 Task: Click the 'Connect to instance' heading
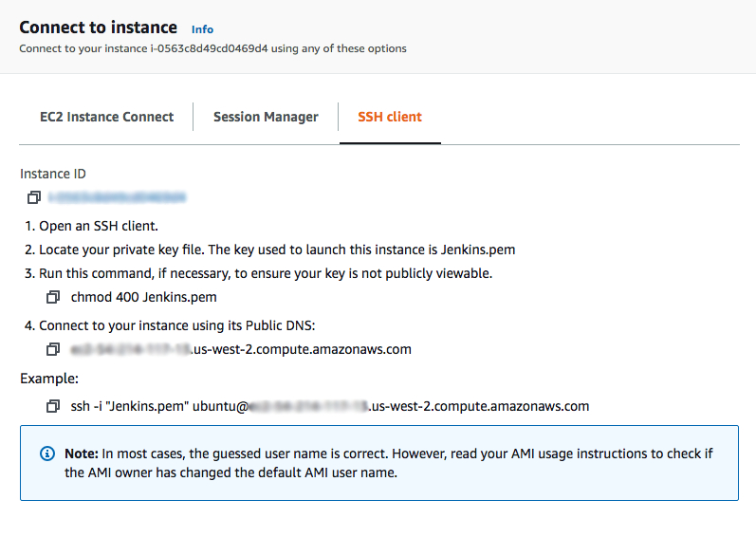[99, 28]
